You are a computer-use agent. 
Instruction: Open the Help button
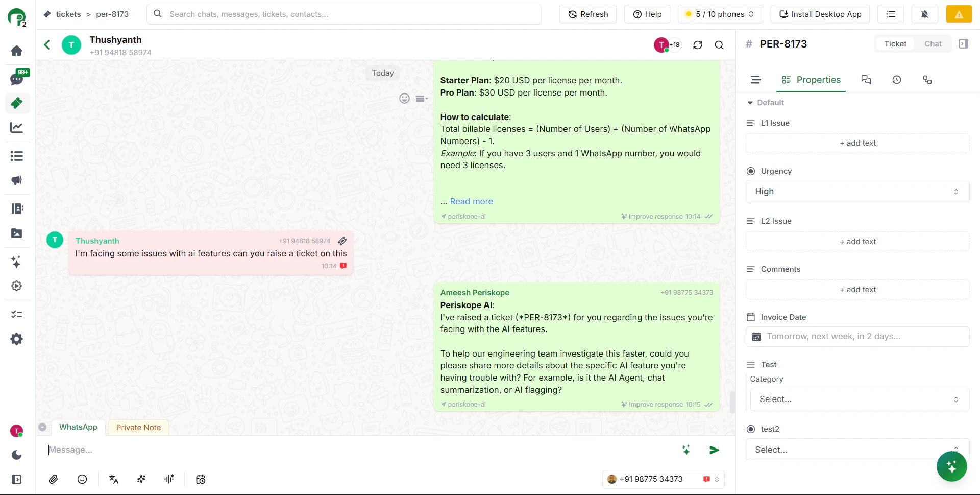pyautogui.click(x=647, y=14)
